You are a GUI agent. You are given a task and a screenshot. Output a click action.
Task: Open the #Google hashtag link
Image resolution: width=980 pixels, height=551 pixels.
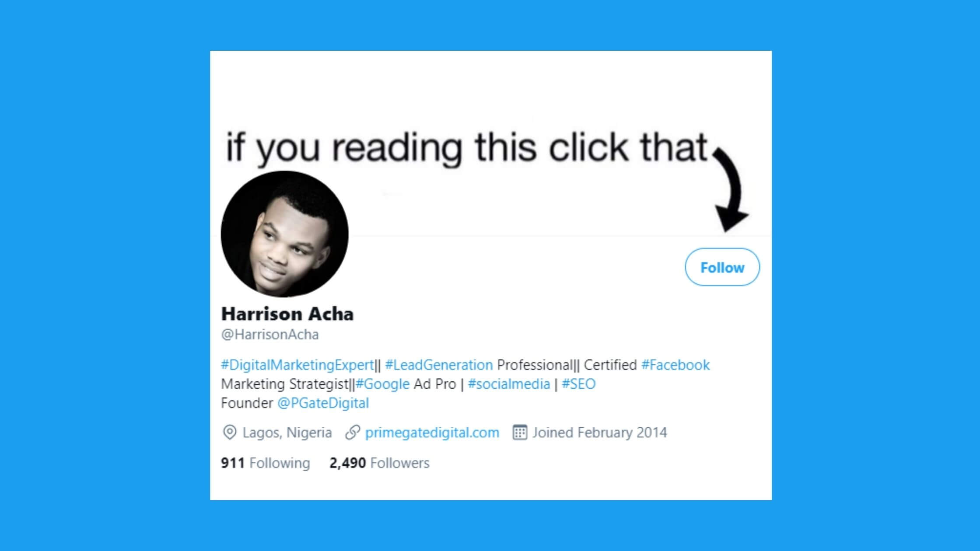tap(383, 384)
